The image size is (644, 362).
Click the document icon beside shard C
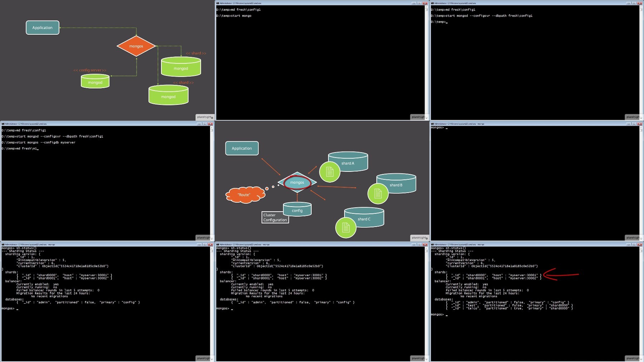point(346,227)
